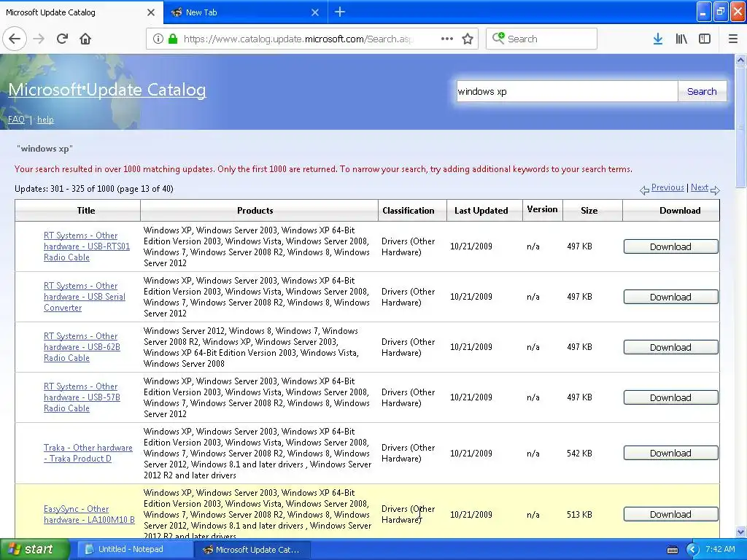Go back with the browser Back arrow
Image resolution: width=747 pixels, height=560 pixels.
point(15,39)
